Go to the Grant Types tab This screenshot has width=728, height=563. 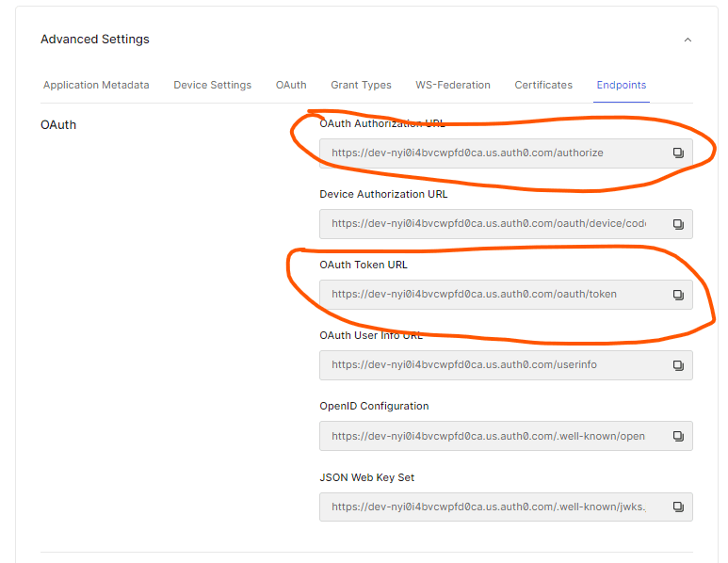(x=361, y=85)
